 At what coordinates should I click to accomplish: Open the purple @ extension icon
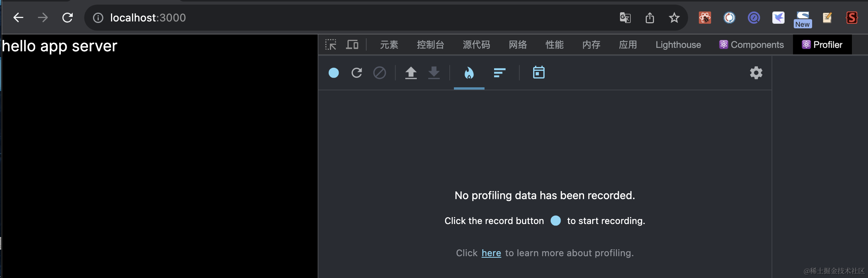point(754,18)
